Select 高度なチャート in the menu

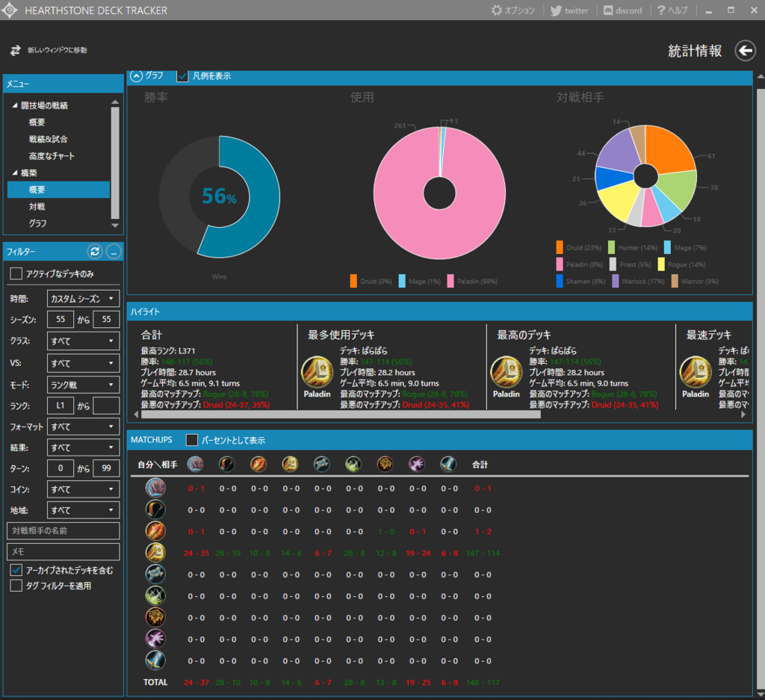[52, 156]
